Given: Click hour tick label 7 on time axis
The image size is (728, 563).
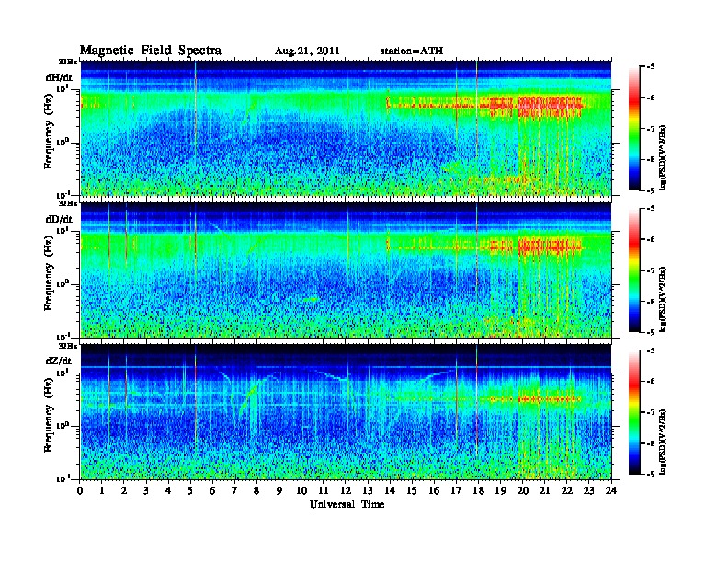Looking at the screenshot, I should pyautogui.click(x=234, y=490).
